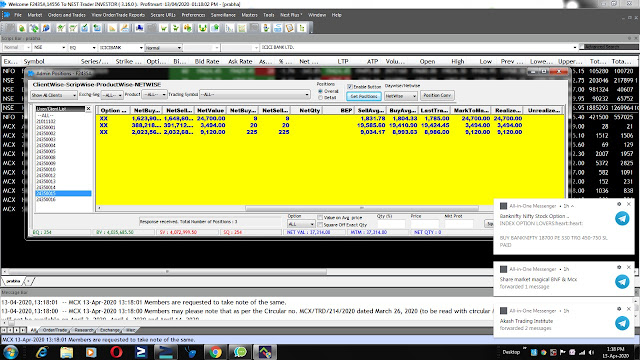
Task: Click the green padlock toolbar icon
Action: pyautogui.click(x=22, y=28)
